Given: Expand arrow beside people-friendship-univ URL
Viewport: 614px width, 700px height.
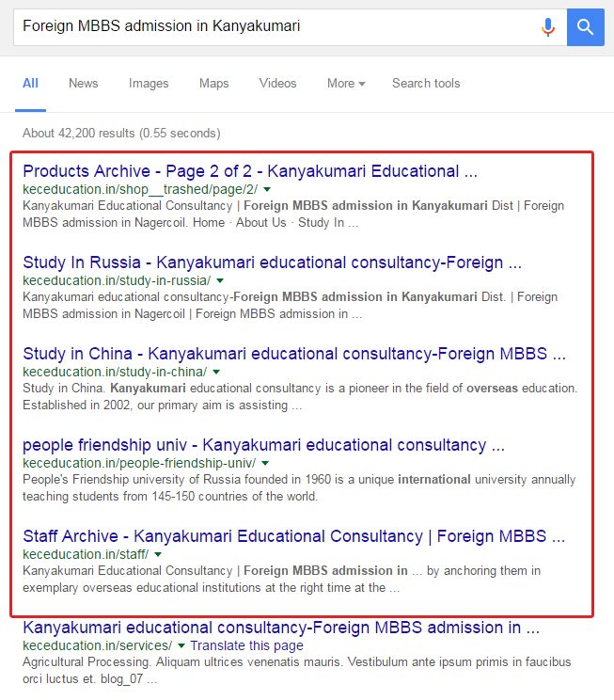Looking at the screenshot, I should [266, 464].
